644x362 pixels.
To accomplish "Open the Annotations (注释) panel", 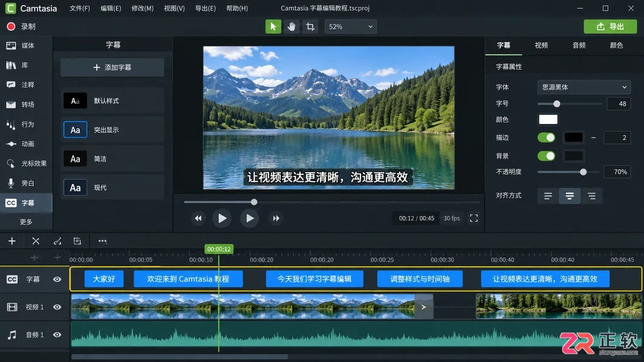I will pos(26,85).
